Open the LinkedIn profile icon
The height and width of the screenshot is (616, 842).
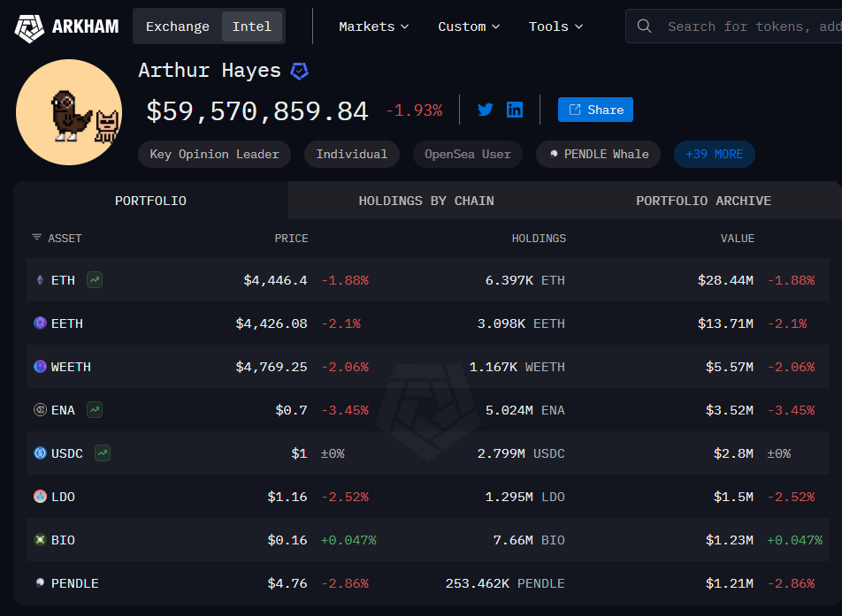click(515, 110)
